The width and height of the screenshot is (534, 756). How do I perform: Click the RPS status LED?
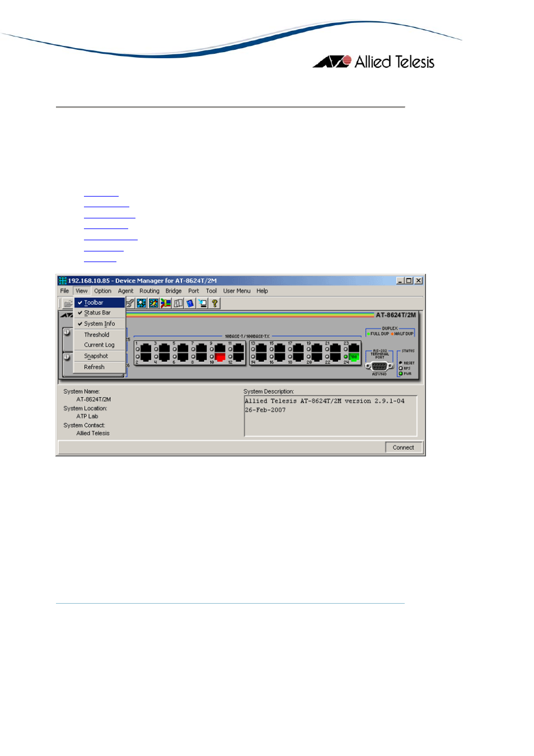point(401,368)
